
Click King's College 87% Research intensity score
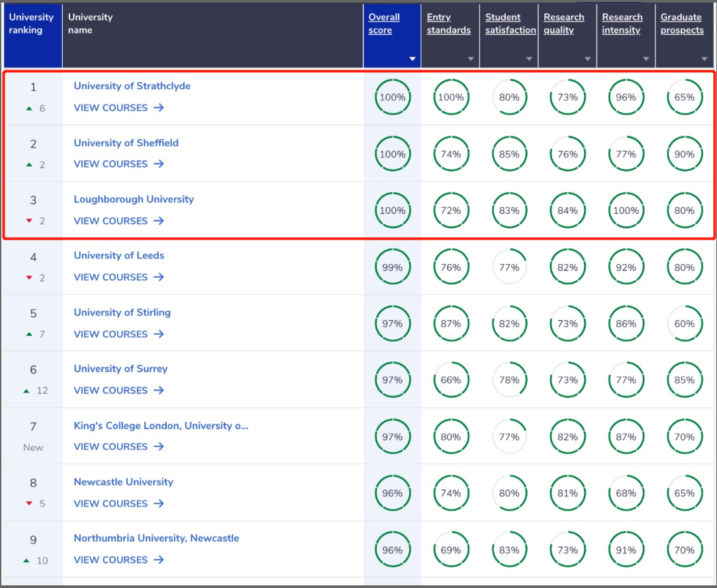click(626, 436)
